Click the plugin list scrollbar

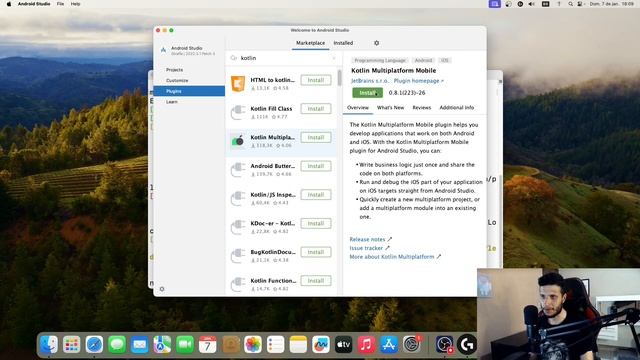point(339,78)
